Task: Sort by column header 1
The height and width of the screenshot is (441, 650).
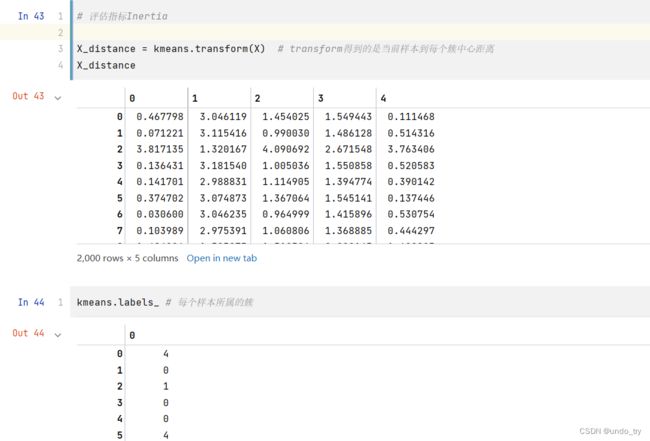Action: click(x=195, y=98)
